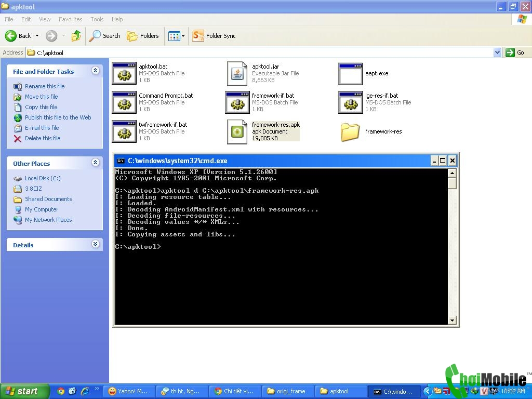
Task: Select the twframework-if.bat file icon
Action: [x=124, y=131]
